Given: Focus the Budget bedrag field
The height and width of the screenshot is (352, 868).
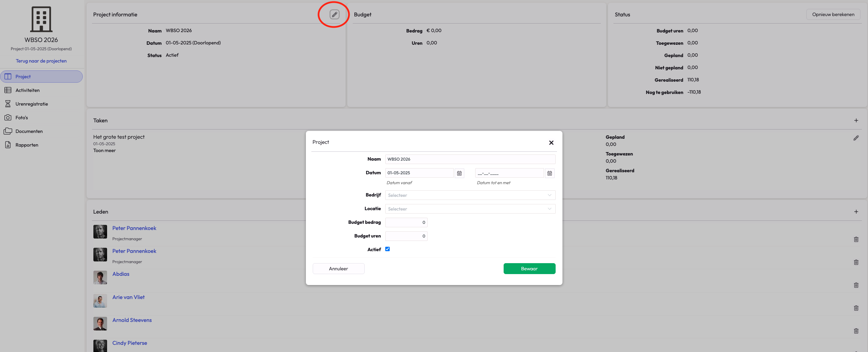Looking at the screenshot, I should point(406,222).
